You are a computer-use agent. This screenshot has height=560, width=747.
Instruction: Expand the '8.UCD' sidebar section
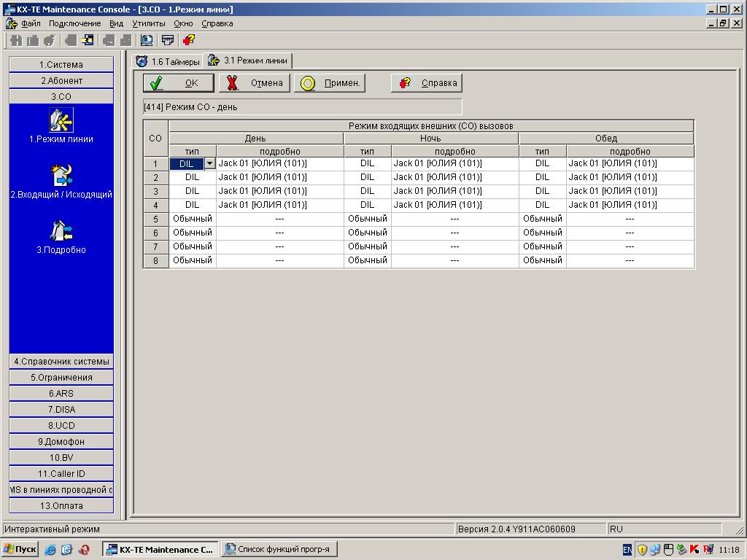pos(61,425)
